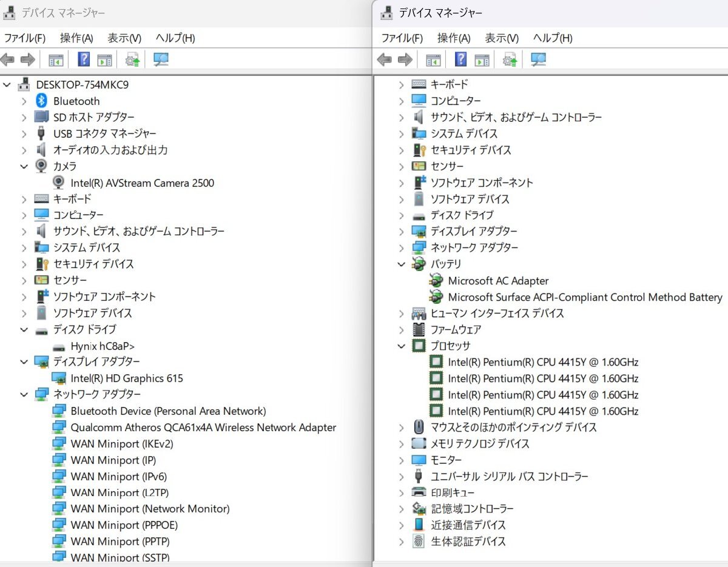Expand the ヒューマン インターフェイス デバイス category
The image size is (728, 567).
401,313
